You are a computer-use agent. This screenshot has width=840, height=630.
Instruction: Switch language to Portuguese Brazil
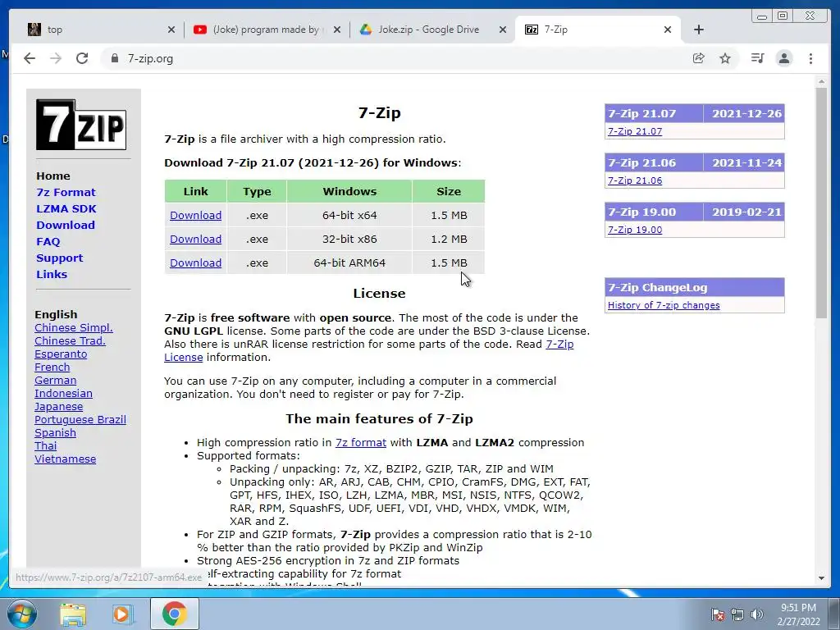(80, 419)
